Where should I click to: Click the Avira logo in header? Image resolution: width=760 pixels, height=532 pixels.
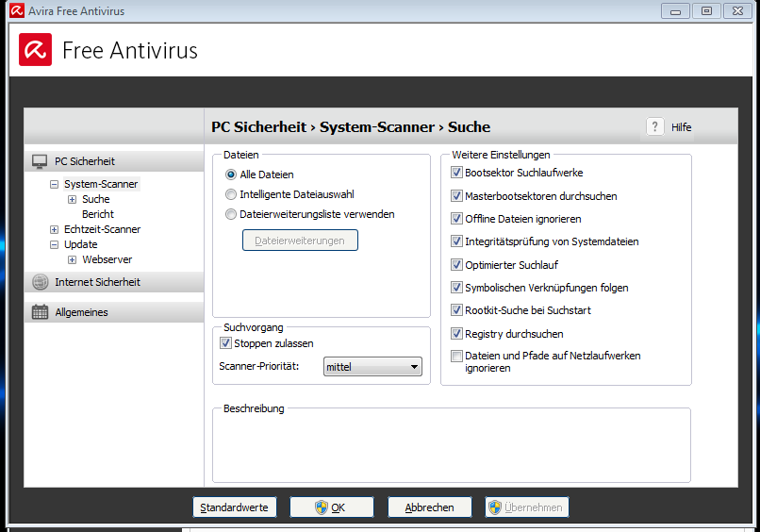36,49
